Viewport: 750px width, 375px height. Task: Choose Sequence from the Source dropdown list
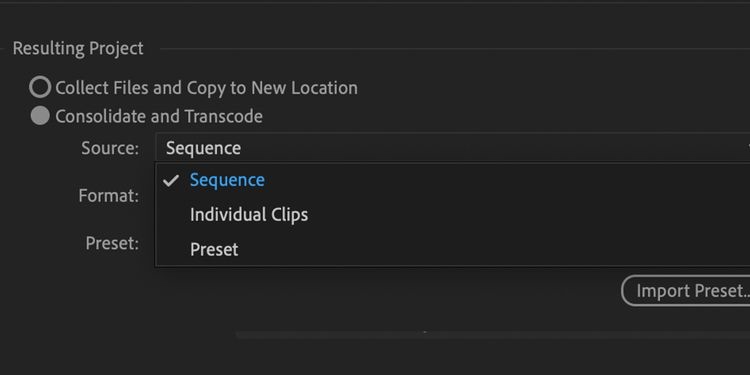click(x=227, y=180)
